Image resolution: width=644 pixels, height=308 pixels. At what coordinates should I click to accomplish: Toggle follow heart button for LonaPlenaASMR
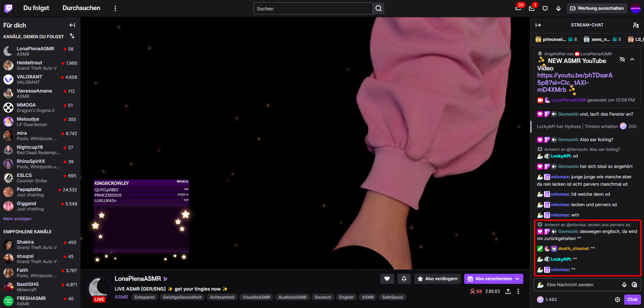pos(387,279)
